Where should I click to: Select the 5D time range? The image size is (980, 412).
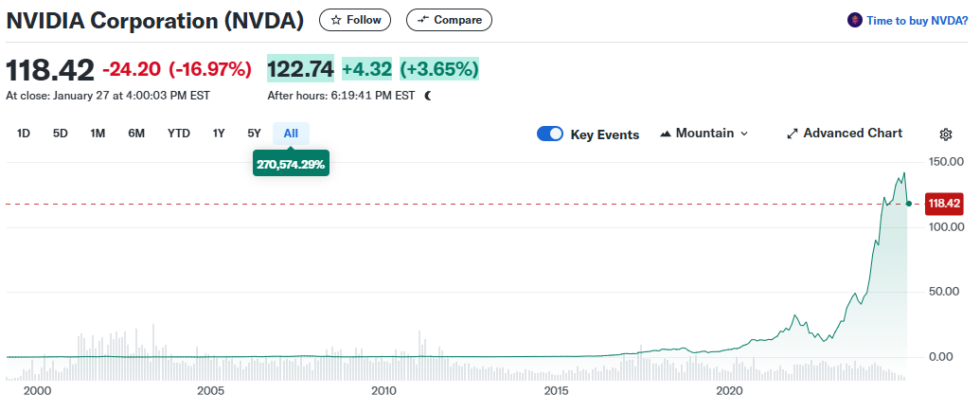pos(61,134)
